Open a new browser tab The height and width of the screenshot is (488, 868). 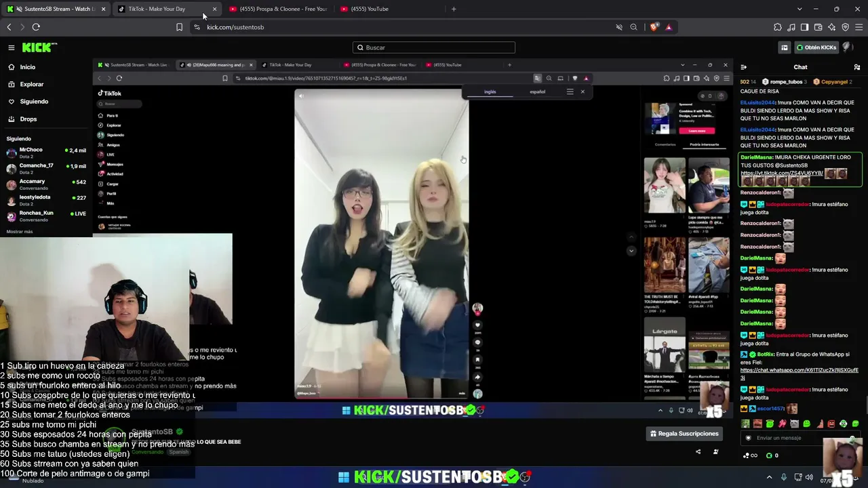[x=454, y=9]
